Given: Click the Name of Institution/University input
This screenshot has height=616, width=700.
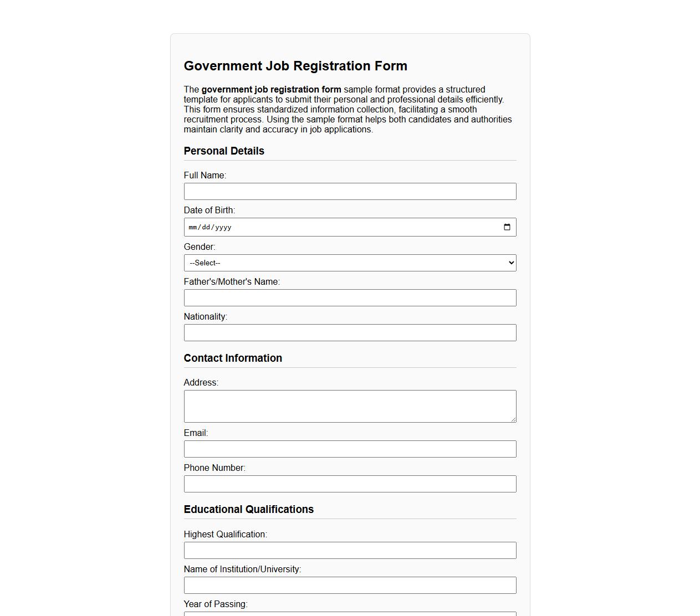Looking at the screenshot, I should [x=350, y=585].
